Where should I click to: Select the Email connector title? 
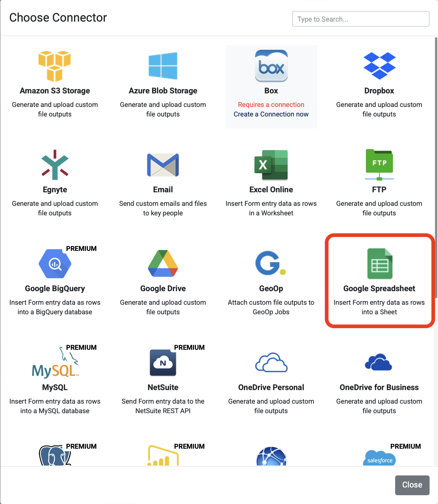coord(163,190)
